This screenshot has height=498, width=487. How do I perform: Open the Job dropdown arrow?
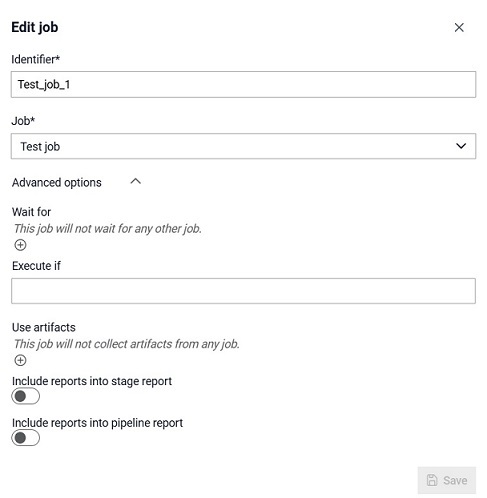(x=461, y=146)
